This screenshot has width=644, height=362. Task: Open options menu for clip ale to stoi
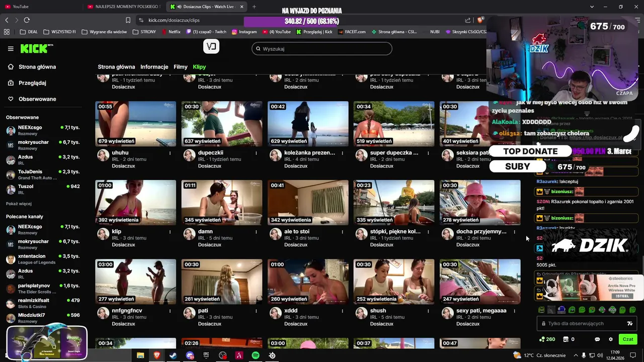(343, 232)
